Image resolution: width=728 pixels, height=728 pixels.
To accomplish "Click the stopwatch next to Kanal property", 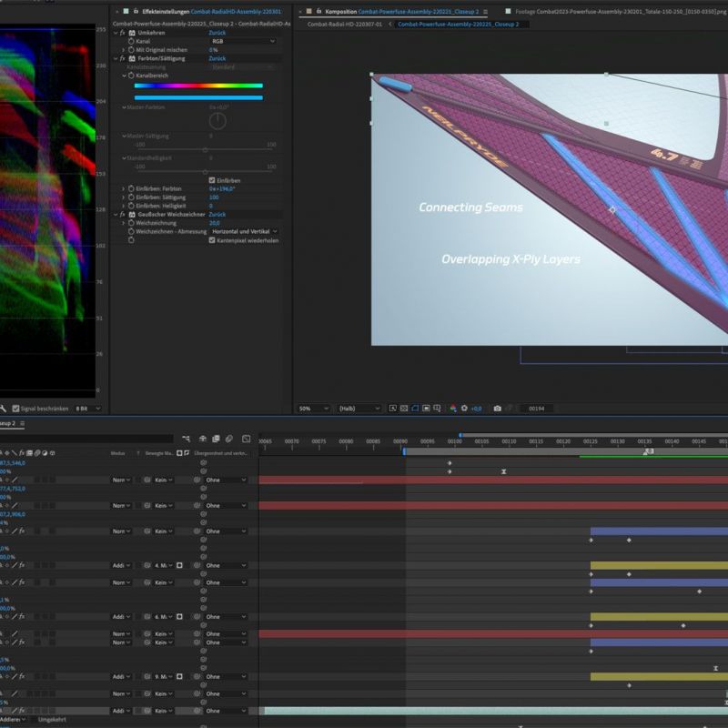I will pos(131,41).
